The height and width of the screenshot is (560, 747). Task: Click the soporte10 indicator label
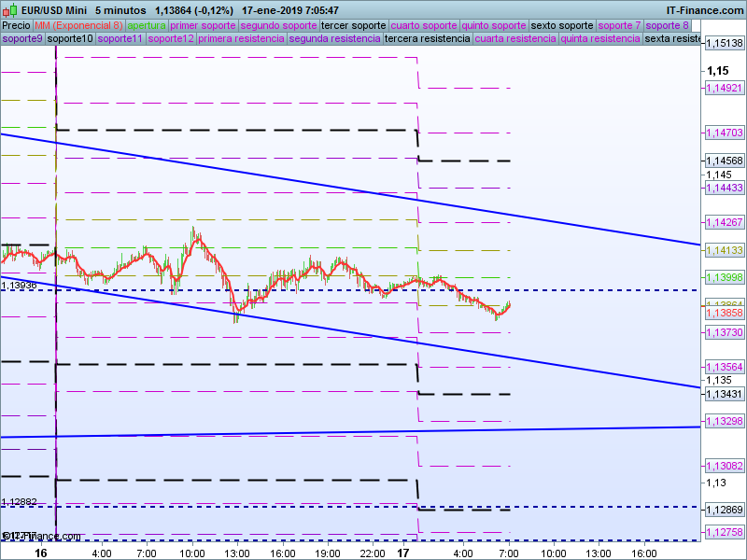tap(70, 39)
